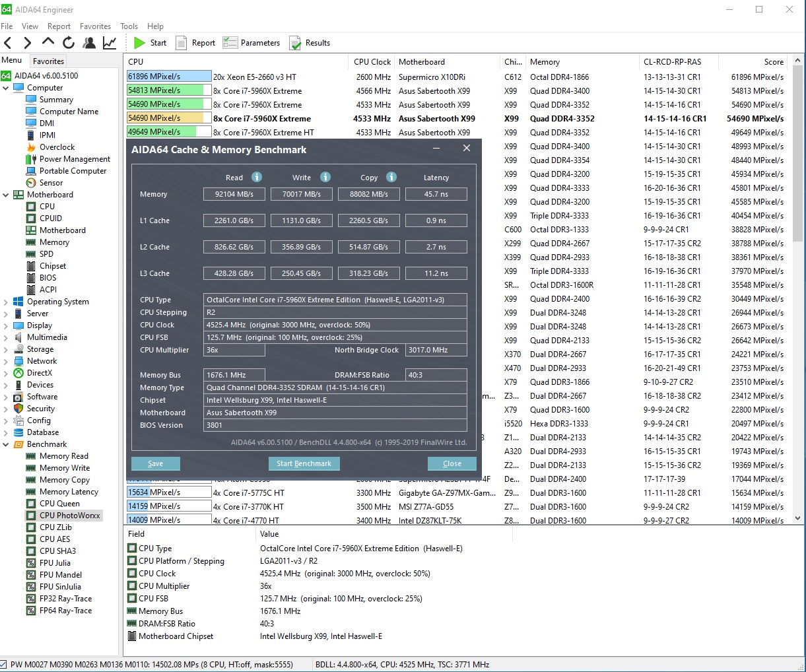Select Summary in the Computer tree
Screen dimensions: 806x672
coord(56,100)
